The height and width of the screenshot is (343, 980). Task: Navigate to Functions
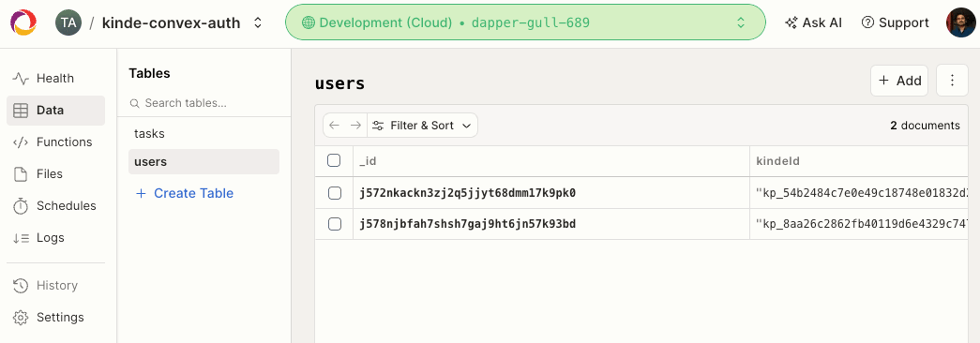(56, 142)
